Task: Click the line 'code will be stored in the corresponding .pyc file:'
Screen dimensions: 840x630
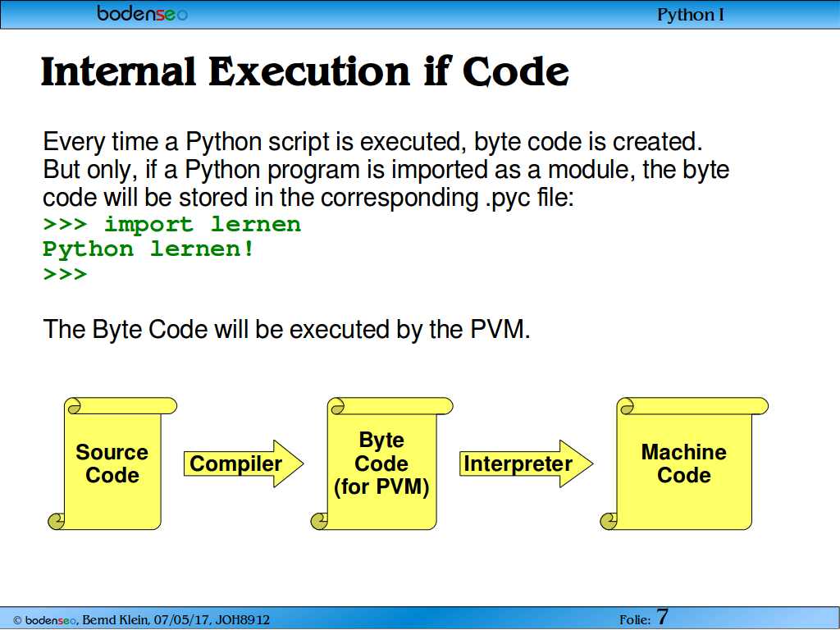Action: pos(308,198)
